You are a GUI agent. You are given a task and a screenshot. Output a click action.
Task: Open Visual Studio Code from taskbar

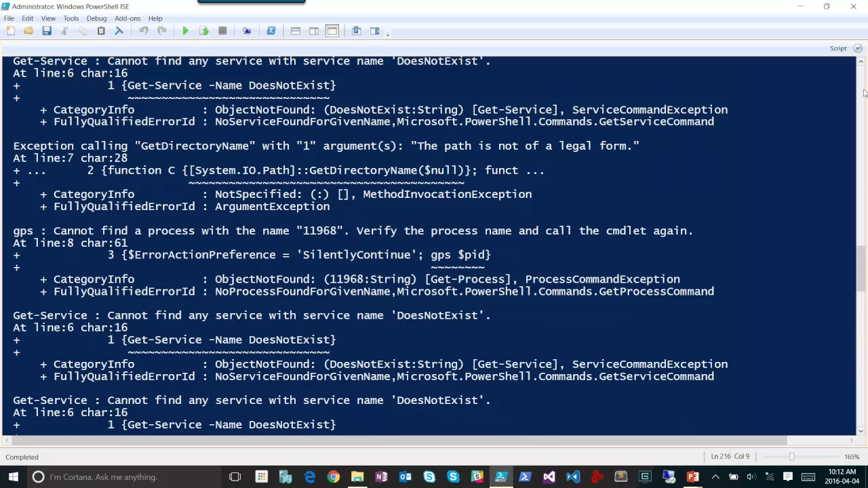[573, 477]
